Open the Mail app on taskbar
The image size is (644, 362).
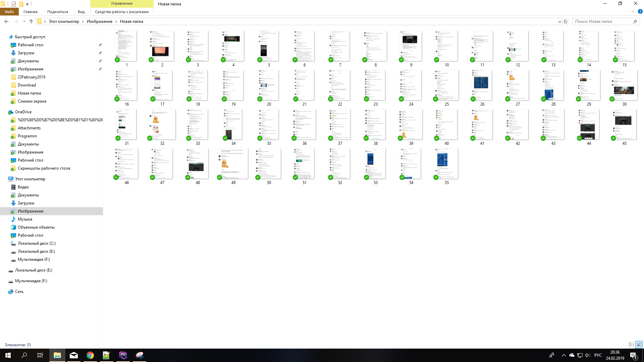74,355
